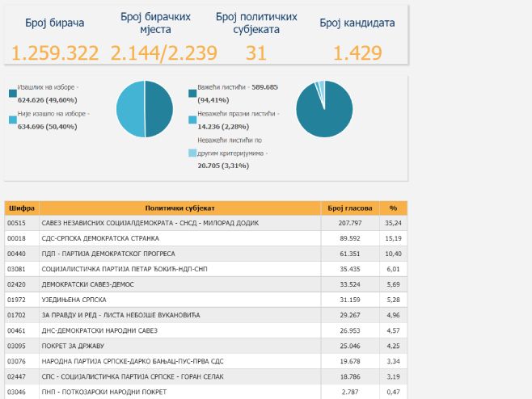Click the voter turnout pie chart
The height and width of the screenshot is (399, 532).
pyautogui.click(x=144, y=110)
